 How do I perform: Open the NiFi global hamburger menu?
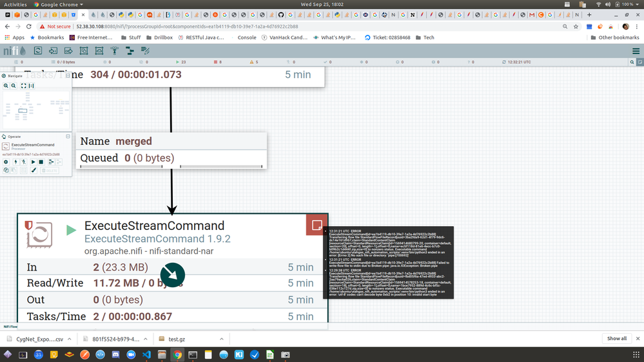click(x=636, y=51)
